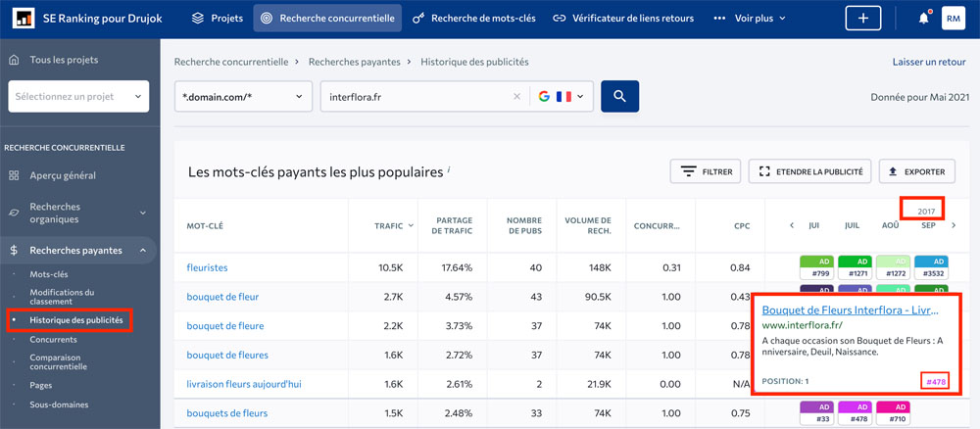Expand Recherches organiques section
Screen dimensions: 980x429
click(x=78, y=213)
